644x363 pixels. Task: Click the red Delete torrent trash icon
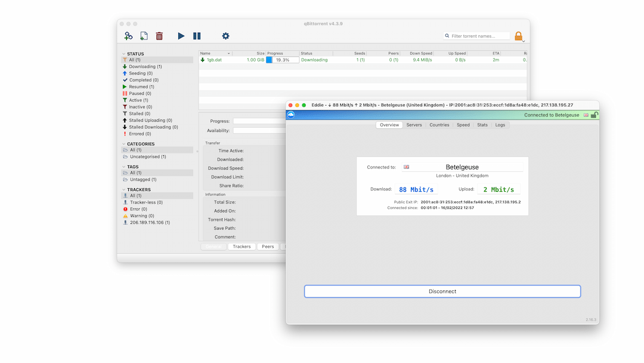pos(159,36)
